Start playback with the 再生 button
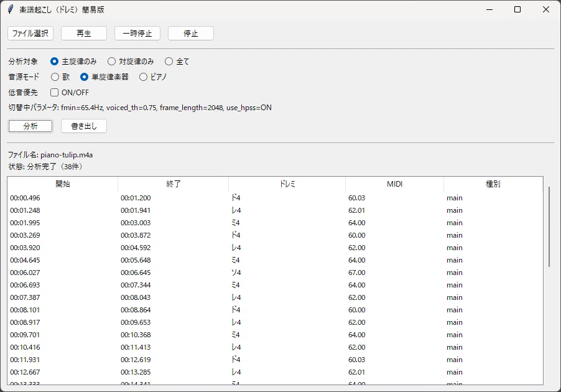This screenshot has width=561, height=392. 84,34
